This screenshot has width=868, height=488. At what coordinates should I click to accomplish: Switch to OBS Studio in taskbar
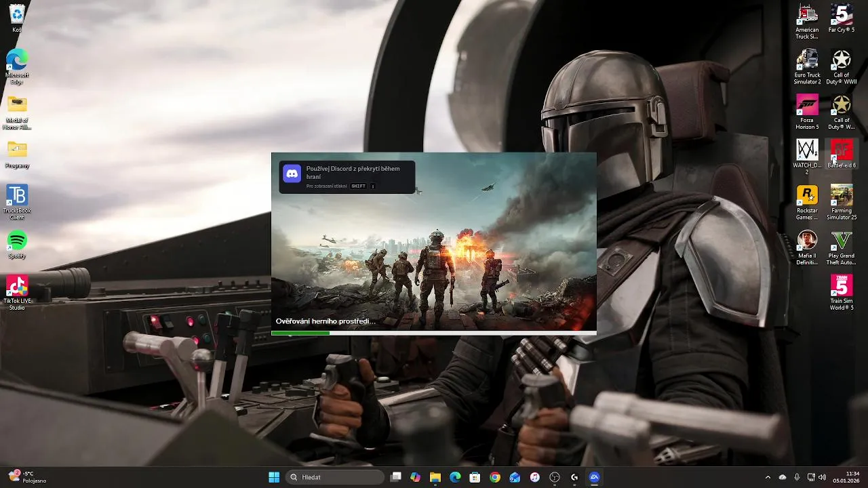tap(555, 477)
